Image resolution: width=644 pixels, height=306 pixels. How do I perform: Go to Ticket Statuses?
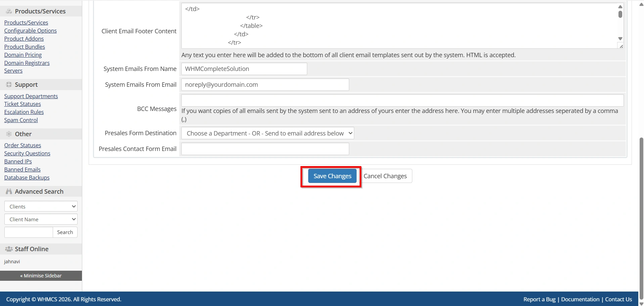(22, 104)
